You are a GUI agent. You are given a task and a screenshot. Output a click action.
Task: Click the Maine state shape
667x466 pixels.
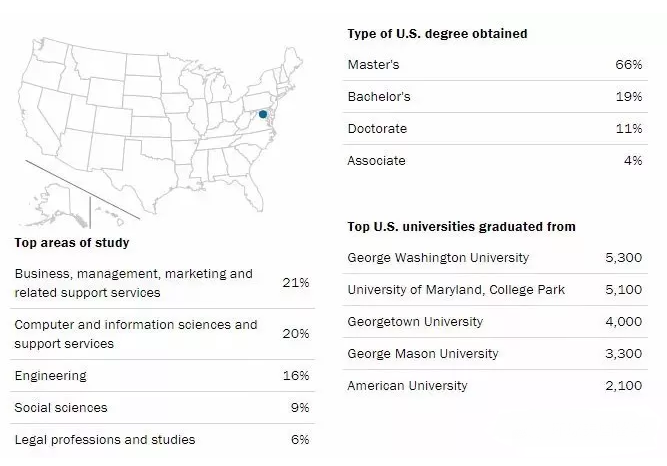point(292,63)
